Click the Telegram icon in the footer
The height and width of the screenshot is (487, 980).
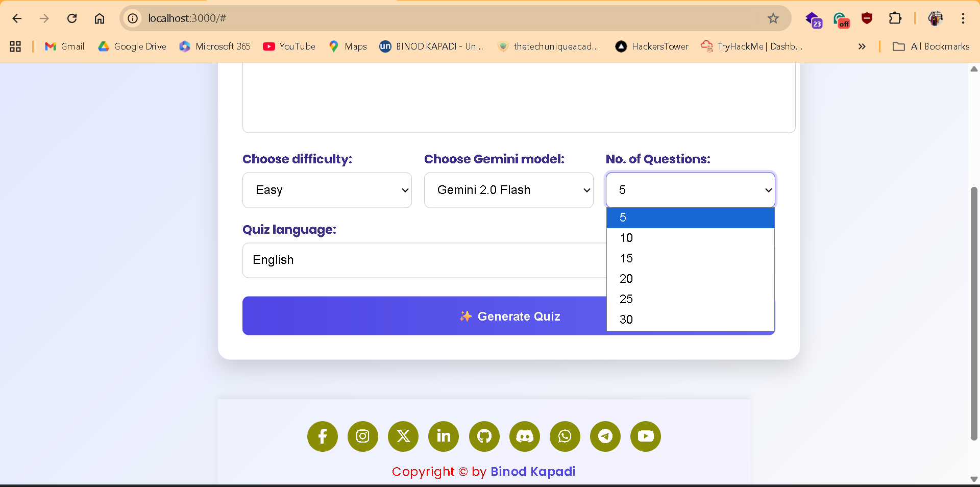(605, 436)
